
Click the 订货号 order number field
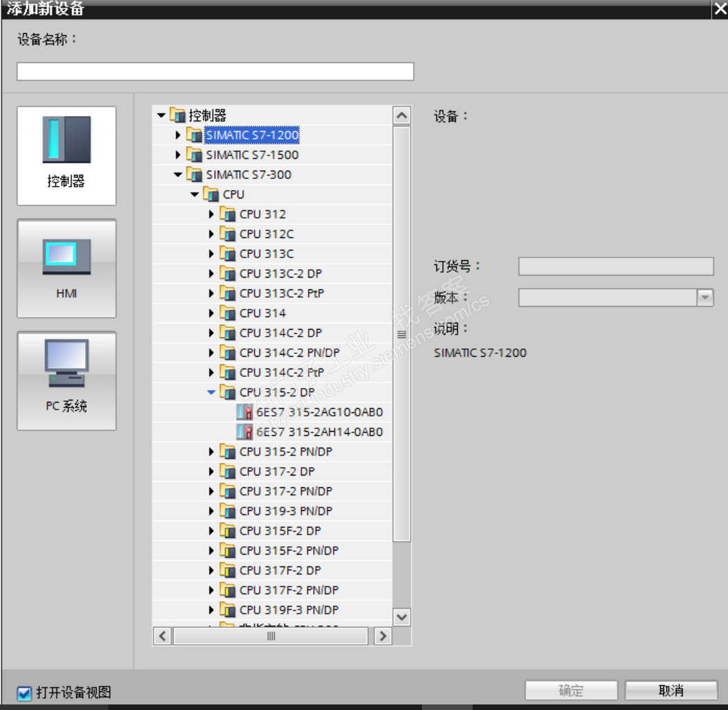(x=616, y=266)
